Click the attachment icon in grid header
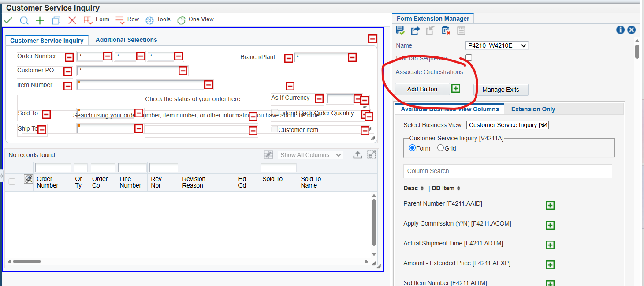The height and width of the screenshot is (286, 644). coord(28,179)
